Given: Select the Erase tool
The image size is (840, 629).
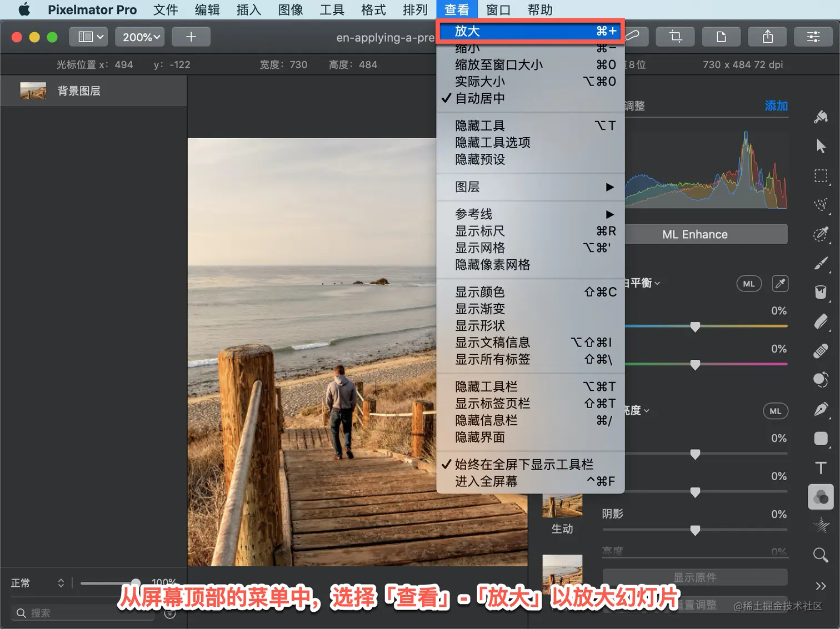Looking at the screenshot, I should pos(821,322).
